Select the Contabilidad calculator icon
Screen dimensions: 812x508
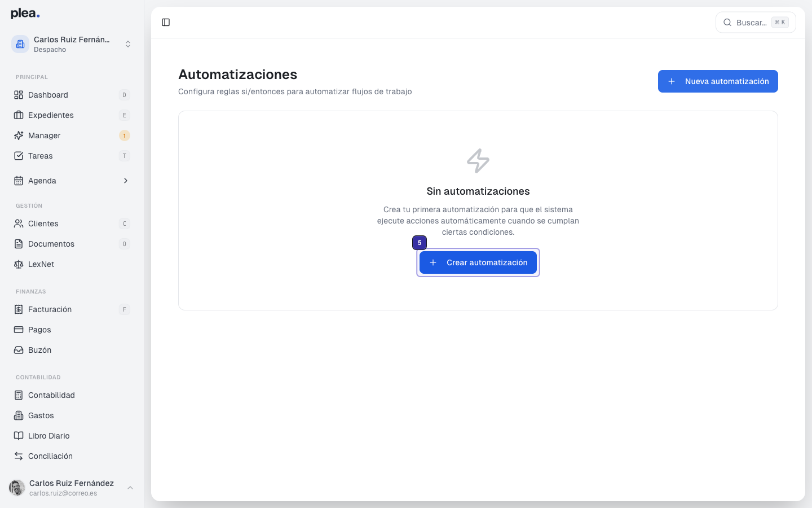[18, 395]
